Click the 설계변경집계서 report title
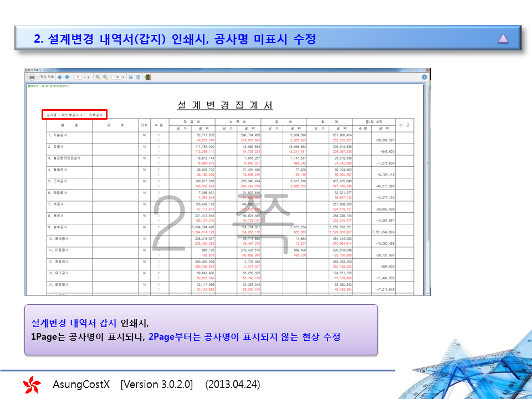This screenshot has height=399, width=532. (225, 105)
